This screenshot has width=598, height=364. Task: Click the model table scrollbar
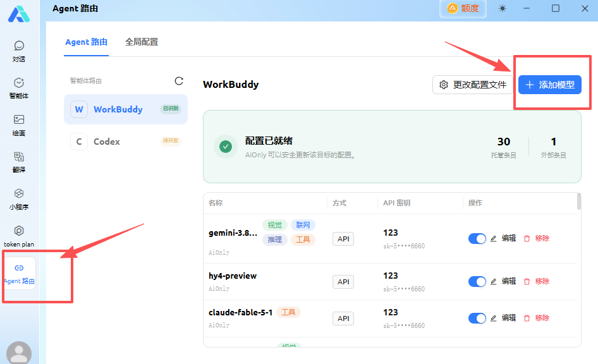tap(579, 201)
